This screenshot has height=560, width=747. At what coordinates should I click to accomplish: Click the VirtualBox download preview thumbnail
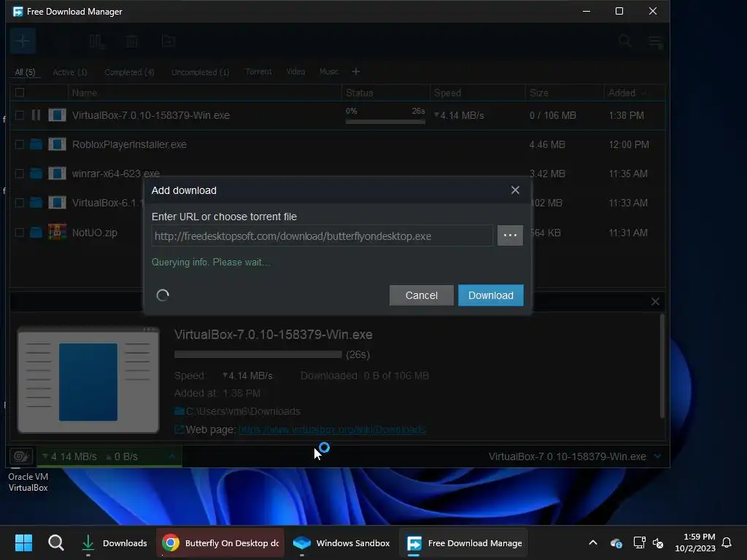[x=88, y=380]
